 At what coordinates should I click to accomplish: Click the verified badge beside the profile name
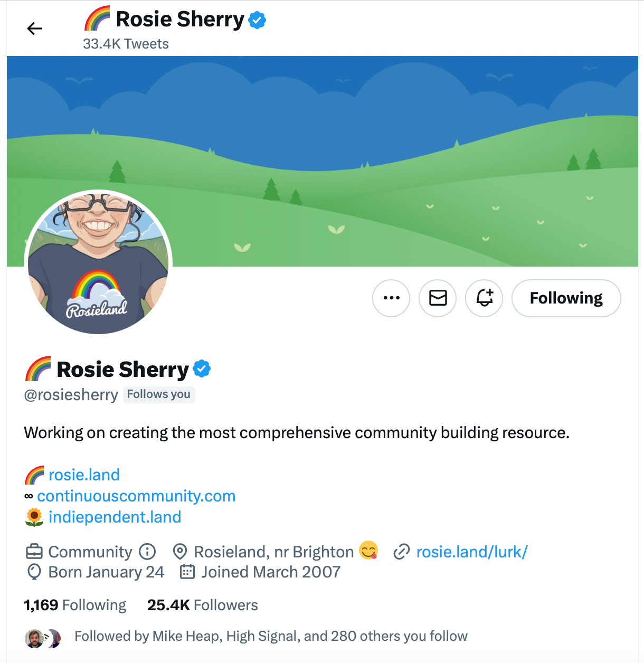tap(202, 368)
